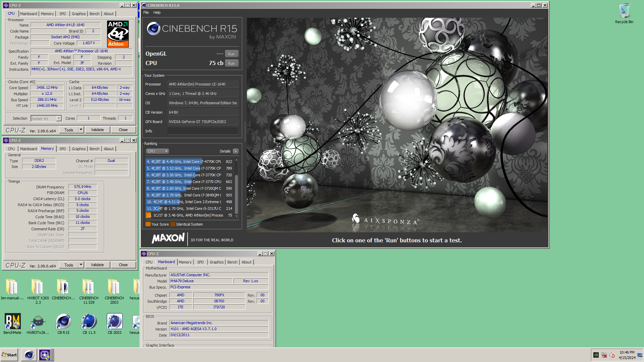Viewport: 644px width, 362px height.
Task: Select the AMD Athlon ranking row
Action: pos(189,215)
